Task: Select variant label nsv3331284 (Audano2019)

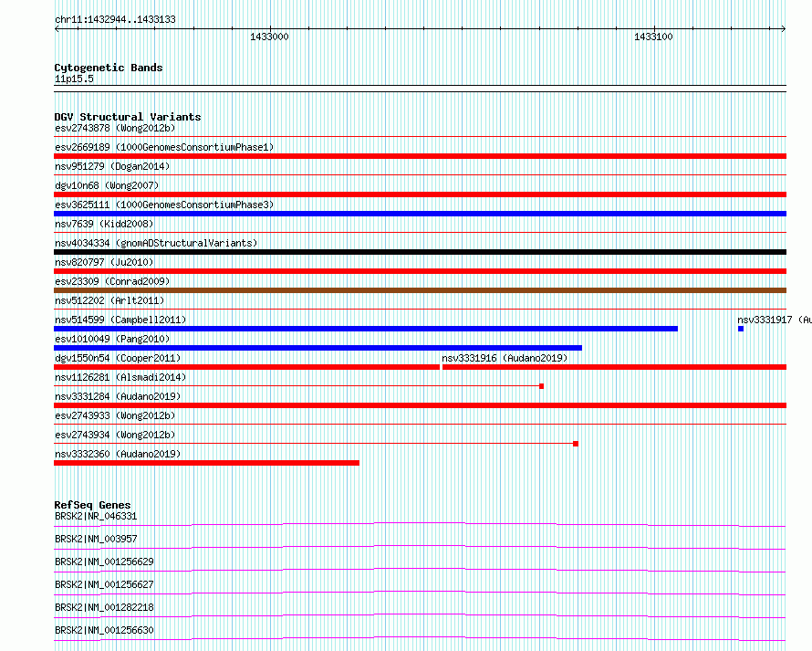Action: click(x=118, y=396)
